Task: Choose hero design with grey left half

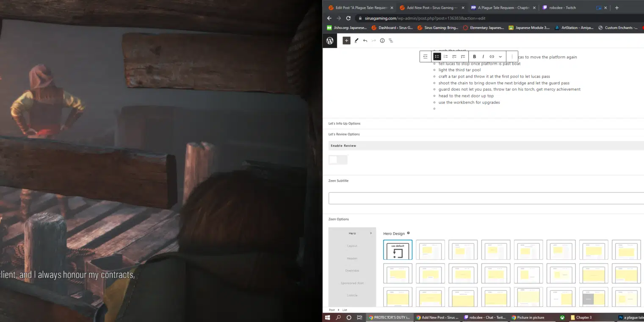Action: pyautogui.click(x=594, y=297)
